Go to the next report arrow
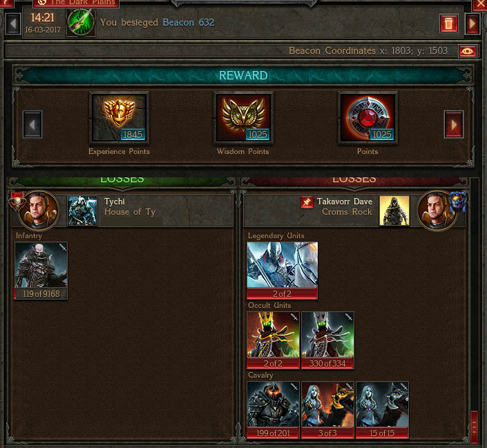Screen dimensions: 487x448 tap(472, 23)
